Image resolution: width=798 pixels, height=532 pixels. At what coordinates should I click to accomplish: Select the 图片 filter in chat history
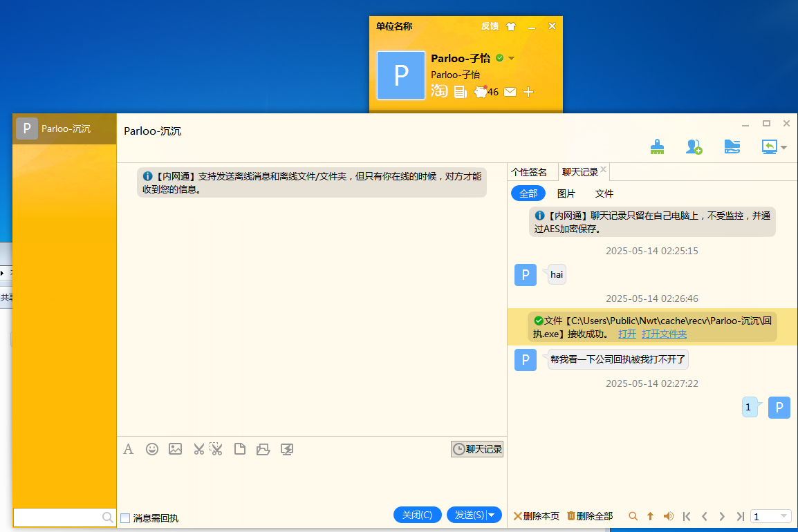pyautogui.click(x=566, y=193)
